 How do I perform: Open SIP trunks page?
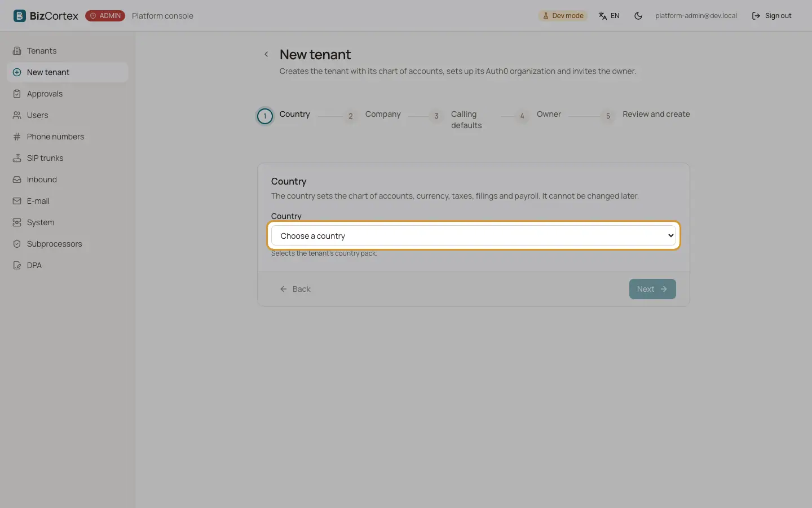click(x=68, y=158)
